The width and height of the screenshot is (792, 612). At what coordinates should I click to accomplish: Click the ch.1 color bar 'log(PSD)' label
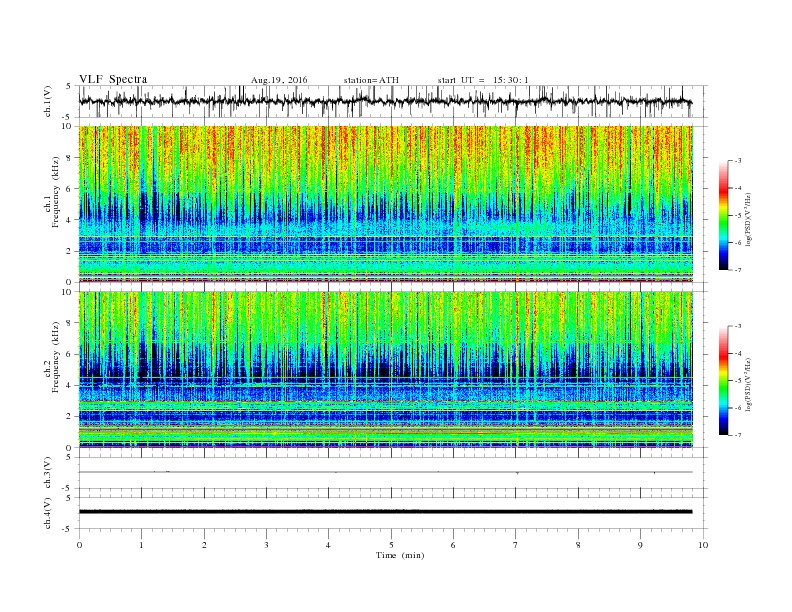coord(748,219)
